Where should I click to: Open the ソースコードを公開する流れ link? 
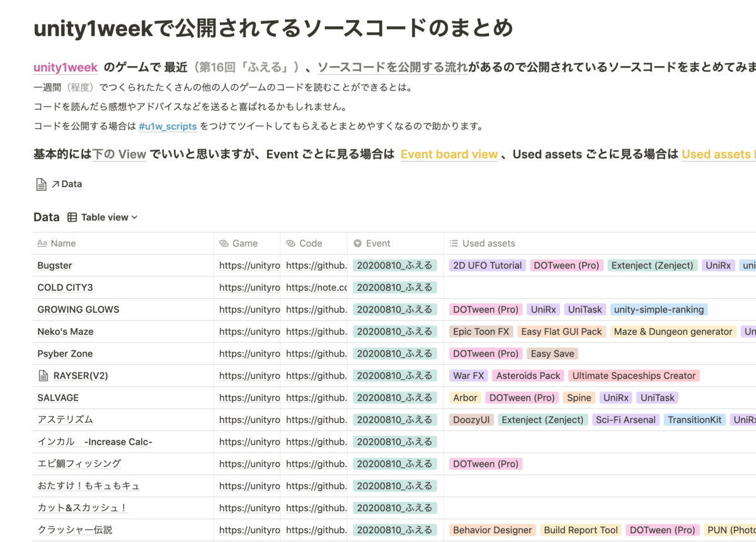[x=392, y=67]
